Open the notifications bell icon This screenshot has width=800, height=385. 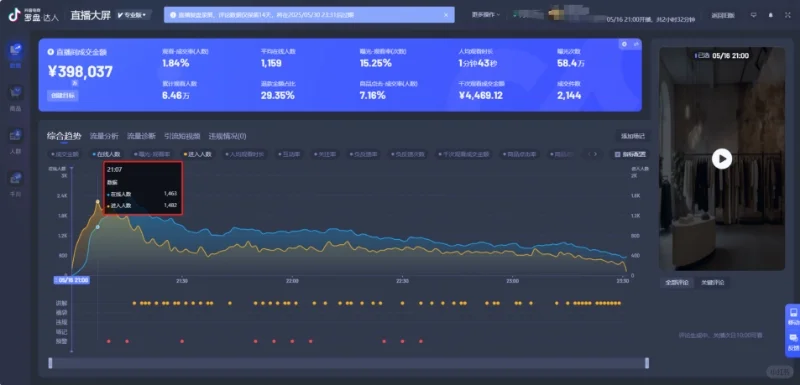pyautogui.click(x=770, y=15)
